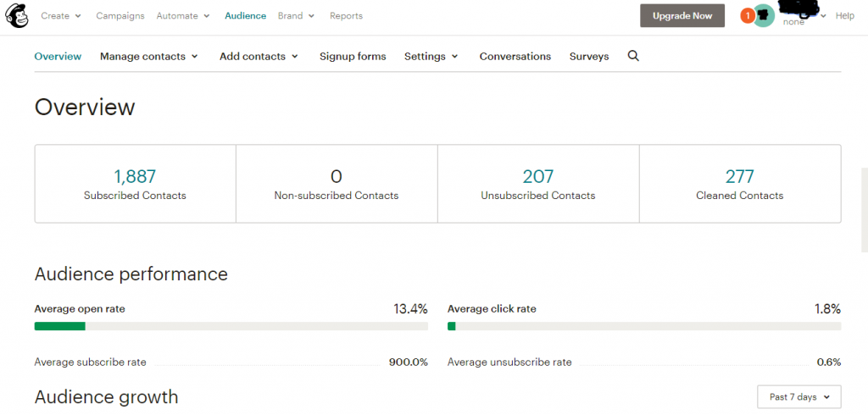Click the teal account avatar
868x415 pixels.
point(764,16)
